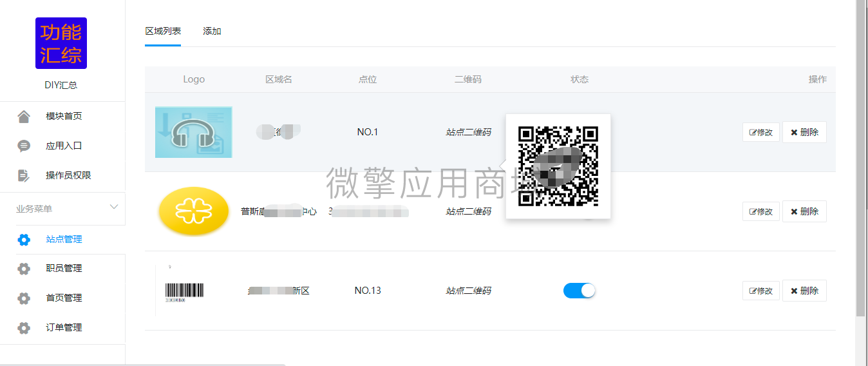Click 站点二维码 link in the clover logo row

pyautogui.click(x=468, y=211)
